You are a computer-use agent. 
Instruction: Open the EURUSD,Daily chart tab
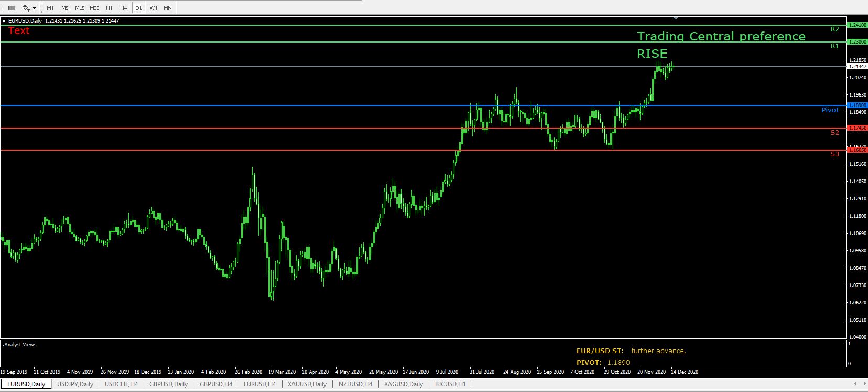(x=26, y=384)
